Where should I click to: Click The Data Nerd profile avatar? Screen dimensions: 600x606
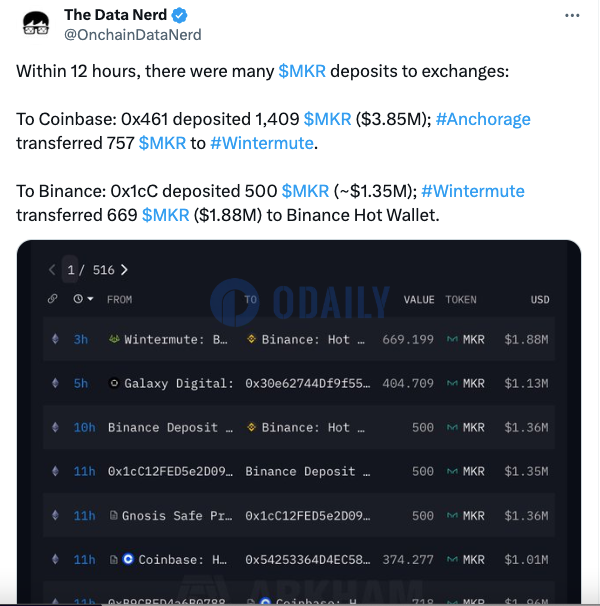tap(36, 24)
